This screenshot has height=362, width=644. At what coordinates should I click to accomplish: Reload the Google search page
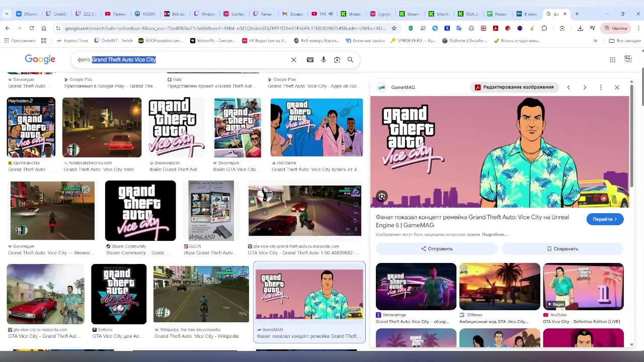point(32,28)
